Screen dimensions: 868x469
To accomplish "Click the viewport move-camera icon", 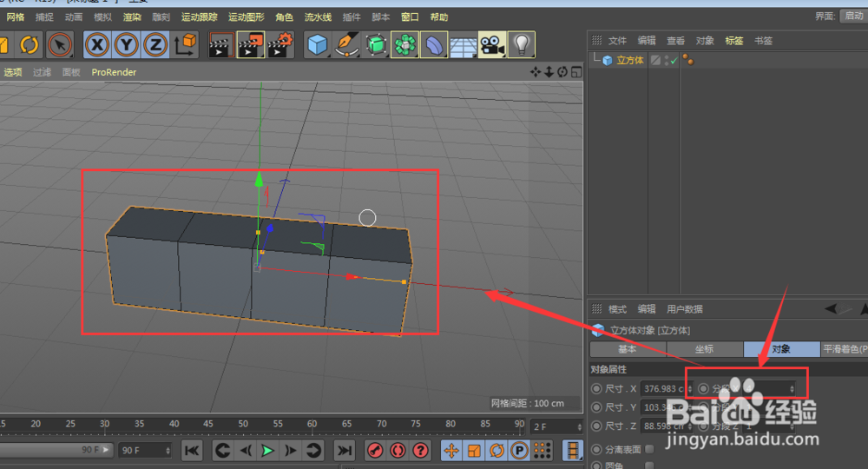I will [536, 72].
